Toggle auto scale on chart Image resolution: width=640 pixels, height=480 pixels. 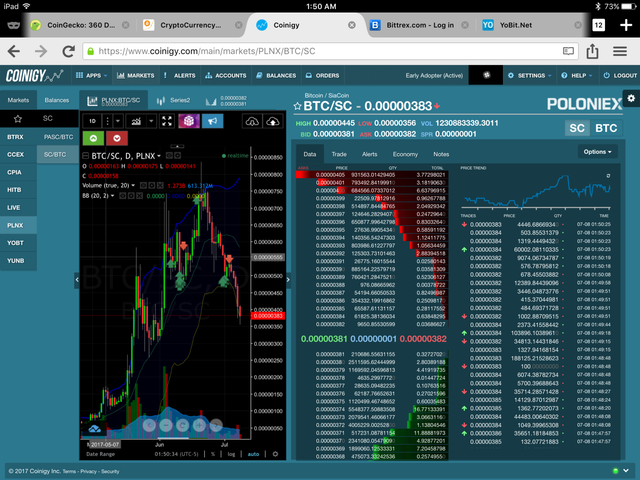tap(253, 454)
